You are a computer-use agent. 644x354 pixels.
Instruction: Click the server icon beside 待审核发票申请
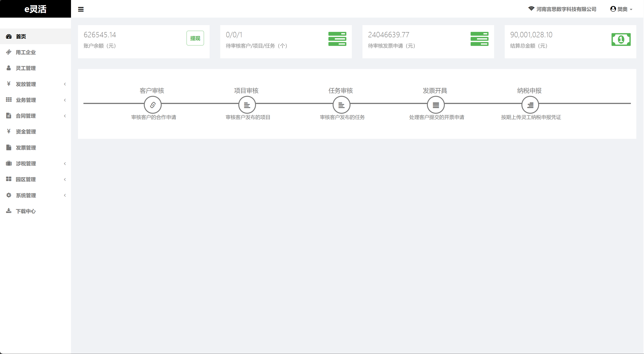point(479,39)
